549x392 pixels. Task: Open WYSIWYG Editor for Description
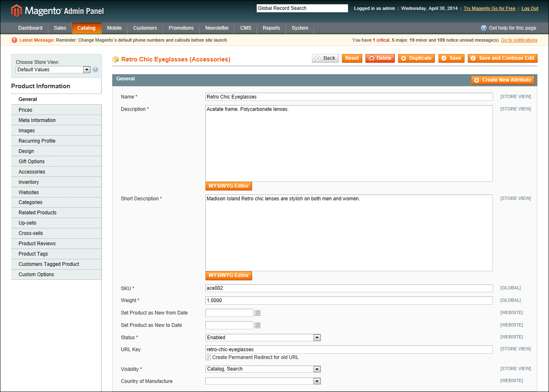pyautogui.click(x=229, y=186)
